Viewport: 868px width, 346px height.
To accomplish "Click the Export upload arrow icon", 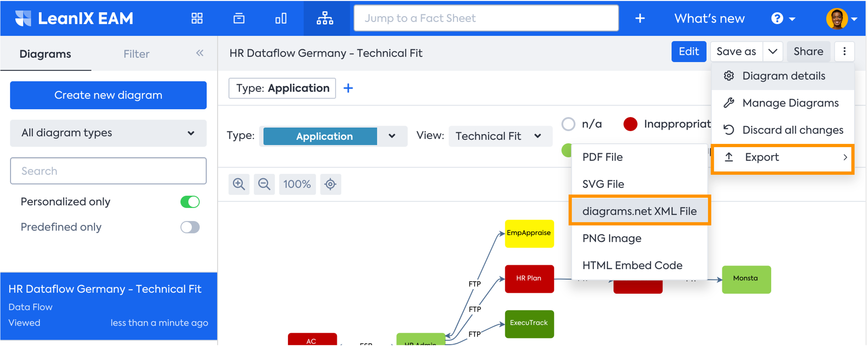I will click(729, 157).
